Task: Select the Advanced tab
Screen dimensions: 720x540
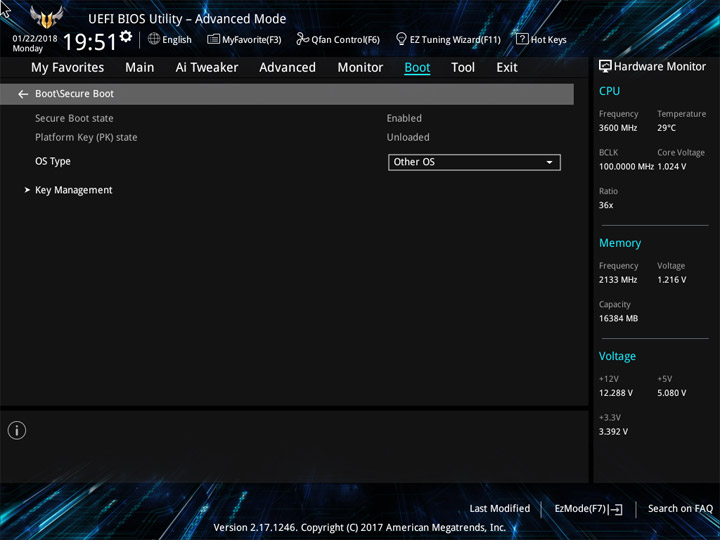Action: (x=287, y=68)
